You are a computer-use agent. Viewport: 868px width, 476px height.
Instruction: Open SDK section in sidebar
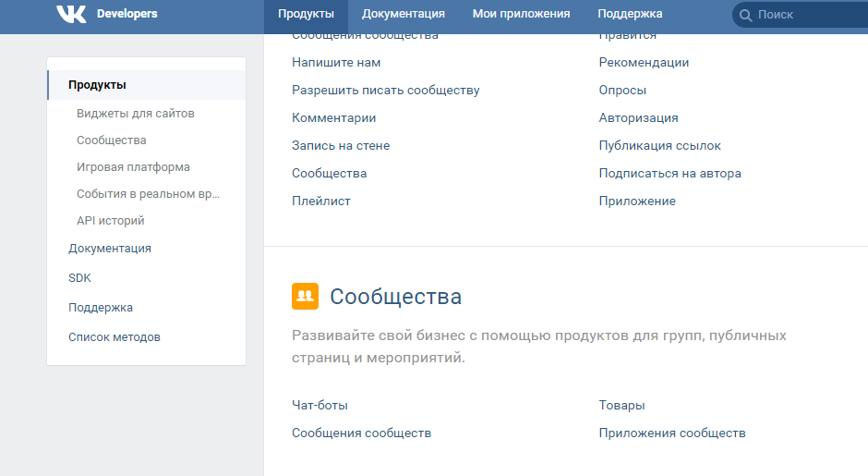coord(79,278)
